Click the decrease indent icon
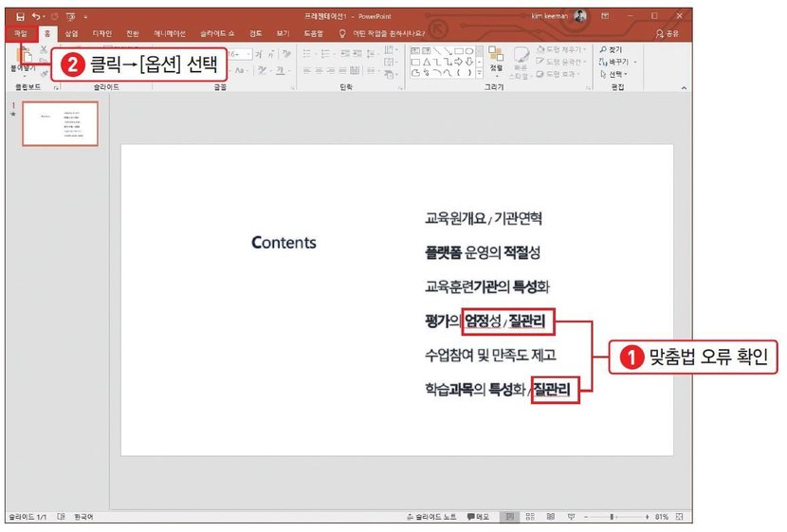Image resolution: width=787 pixels, height=532 pixels. click(x=345, y=53)
